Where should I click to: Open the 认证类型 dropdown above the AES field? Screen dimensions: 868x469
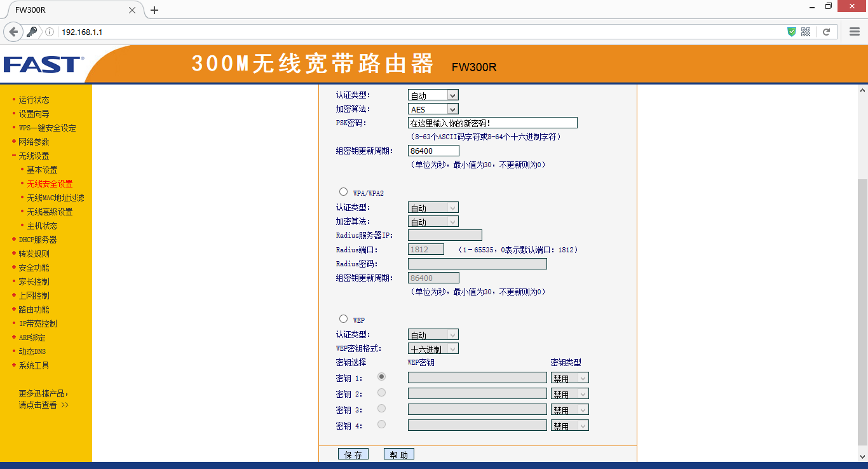pyautogui.click(x=433, y=95)
